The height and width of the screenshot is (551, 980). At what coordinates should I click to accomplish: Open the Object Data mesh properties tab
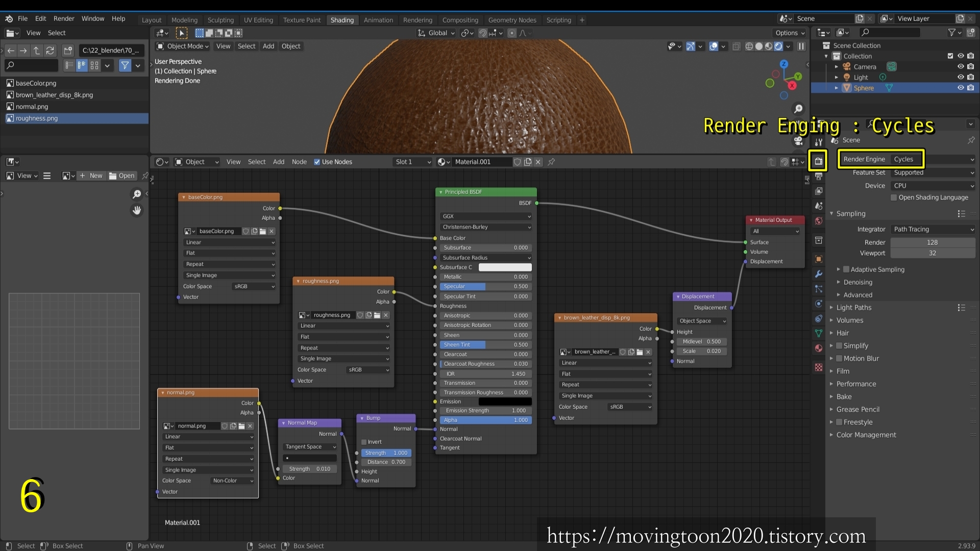[818, 333]
